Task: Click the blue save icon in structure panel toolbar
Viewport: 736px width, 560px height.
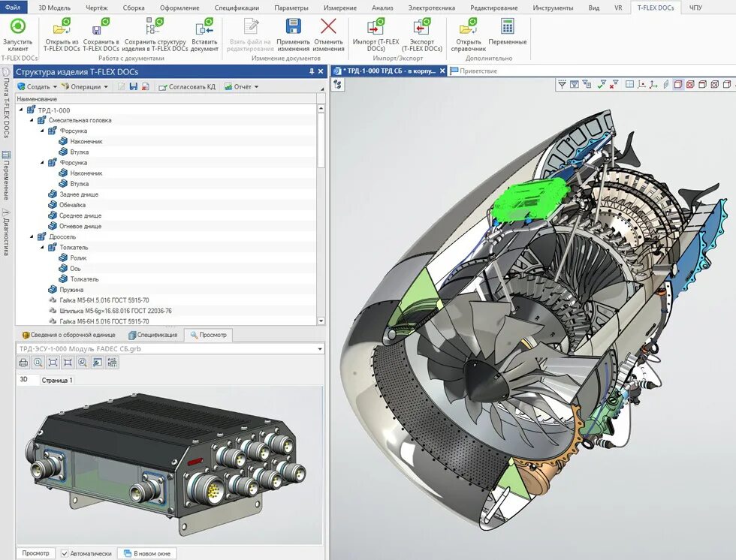Action: pos(134,87)
